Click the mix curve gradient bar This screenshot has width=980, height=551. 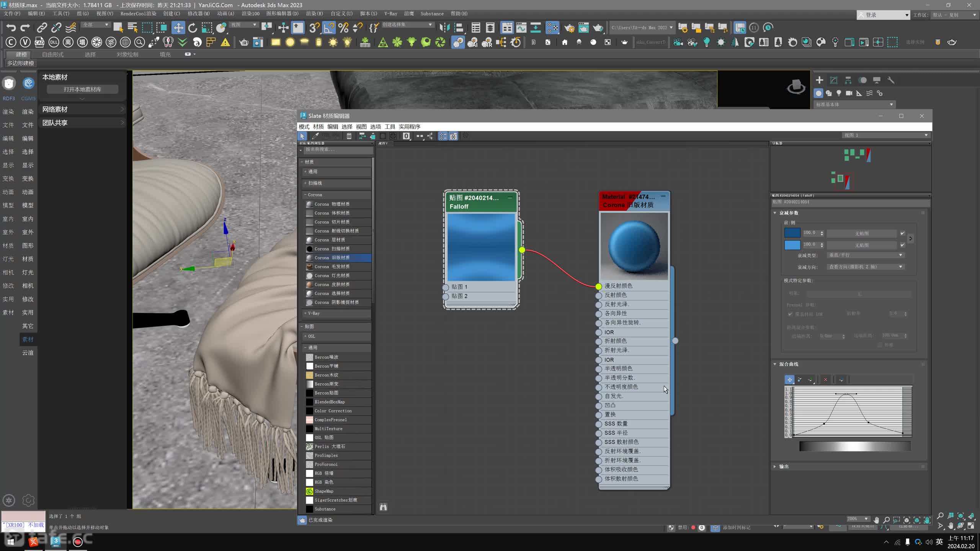click(855, 446)
